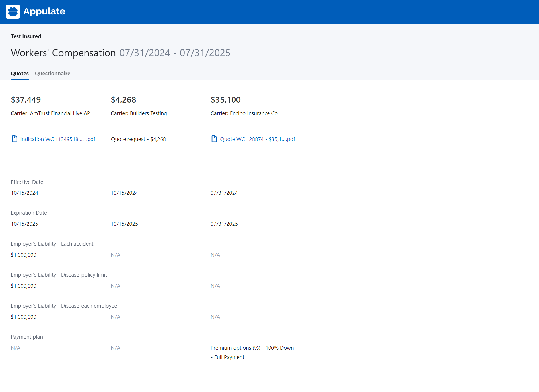Switch to the Questionnaire tab
Screen dimensions: 539x392
52,74
